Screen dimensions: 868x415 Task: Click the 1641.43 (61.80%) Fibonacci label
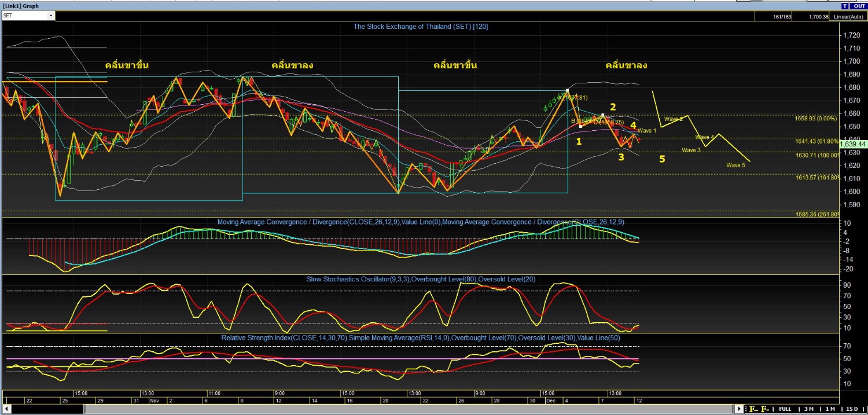(x=817, y=141)
